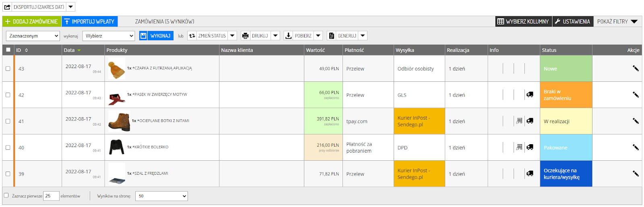Click the save disk icon on Wykonaj

[143, 36]
